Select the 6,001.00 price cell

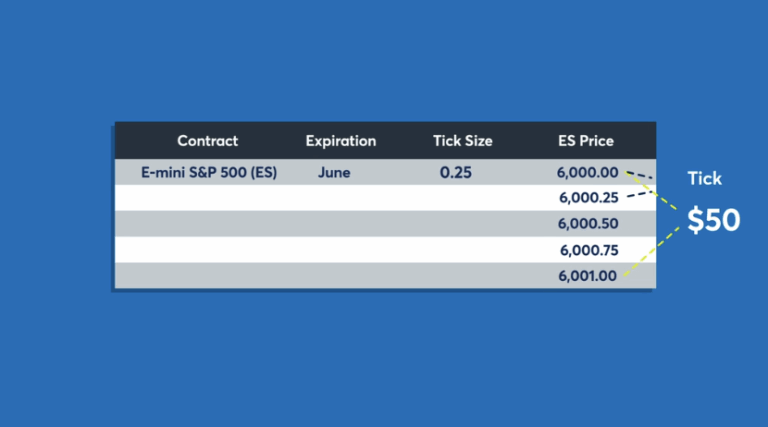click(588, 276)
